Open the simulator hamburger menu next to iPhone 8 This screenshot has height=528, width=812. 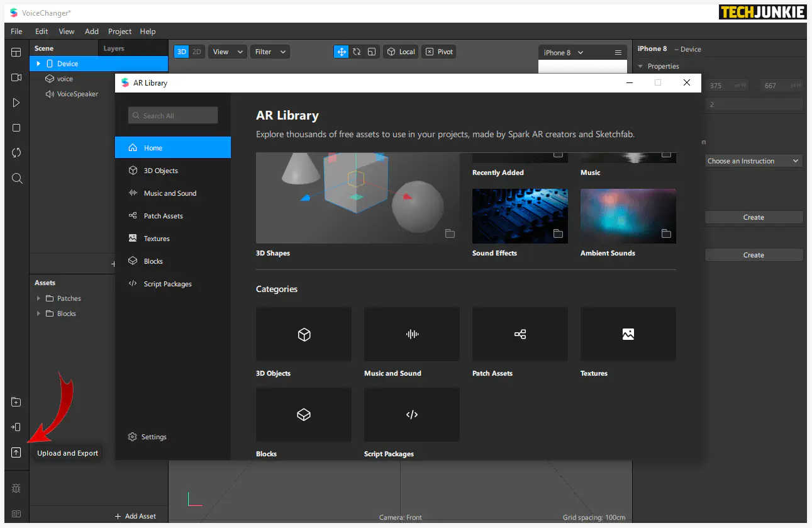618,52
